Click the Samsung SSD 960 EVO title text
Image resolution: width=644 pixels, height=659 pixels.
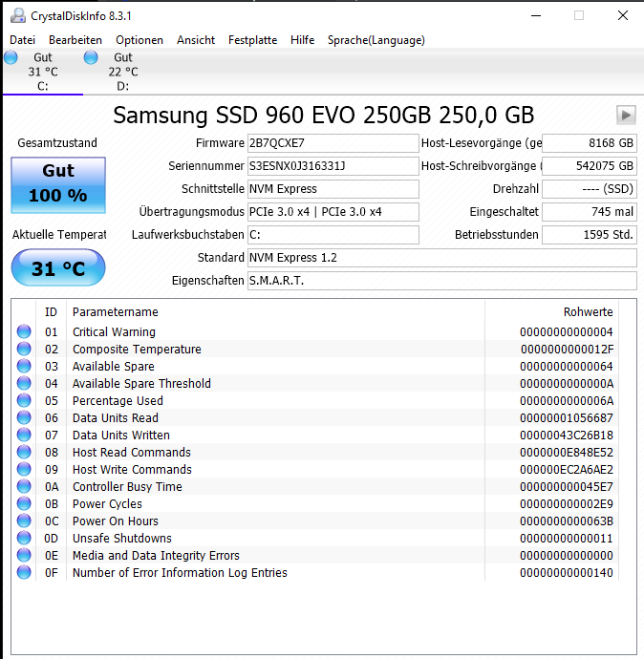[x=323, y=115]
